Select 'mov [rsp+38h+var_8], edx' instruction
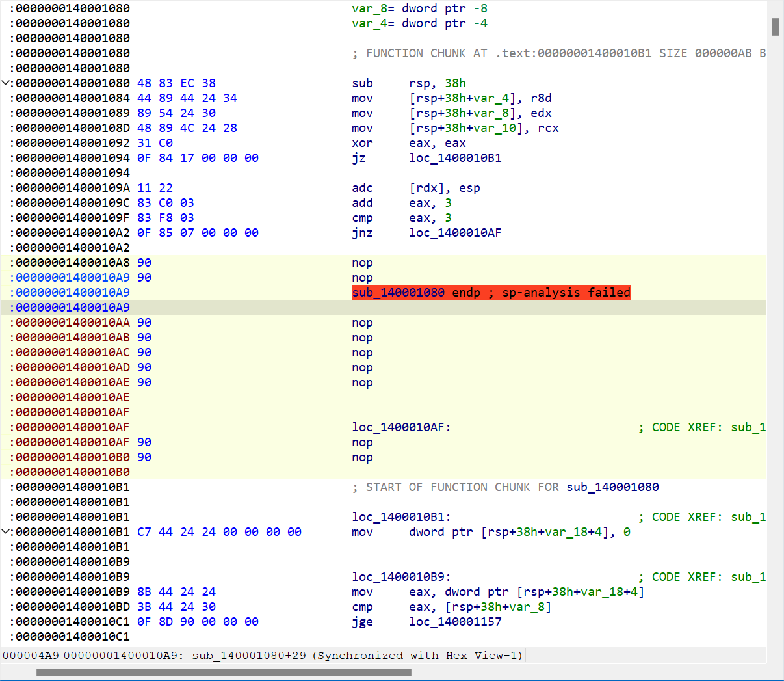Screen dimensions: 784x681 [x=452, y=113]
